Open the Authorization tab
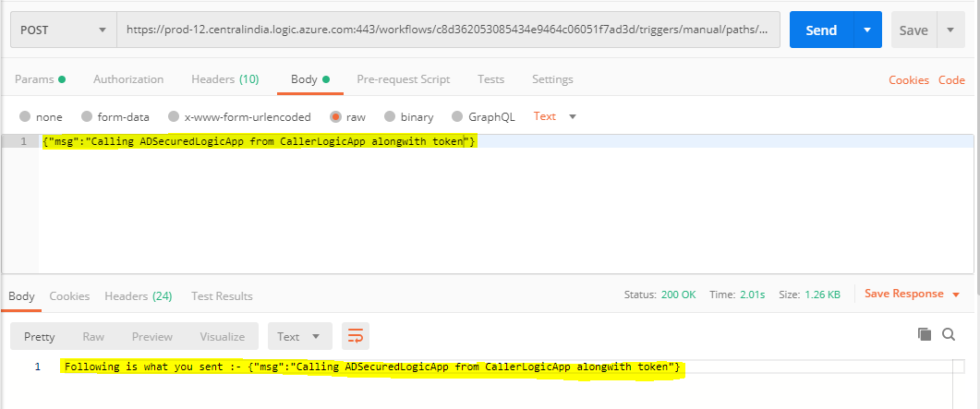Viewport: 980px width, 409px height. 128,79
